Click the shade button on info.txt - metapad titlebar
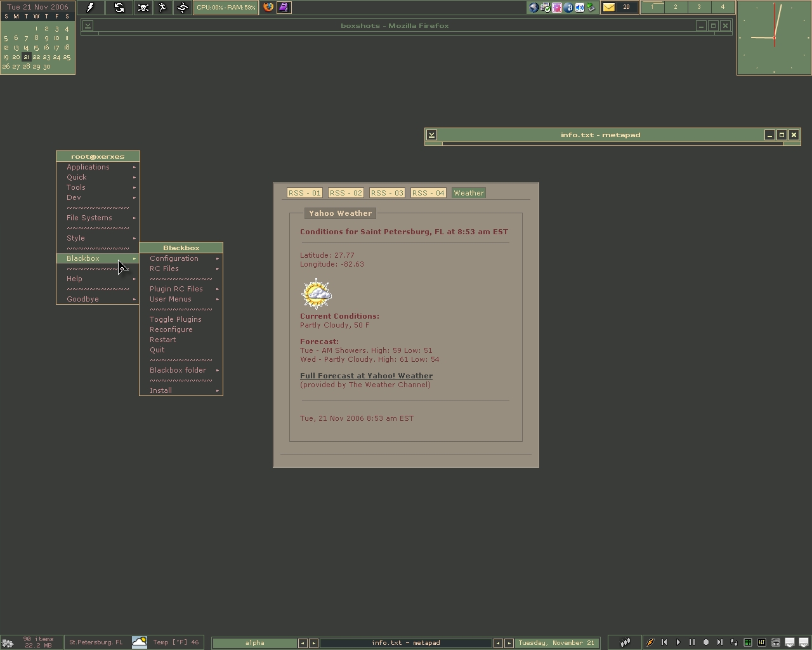This screenshot has height=650, width=812. pyautogui.click(x=431, y=135)
